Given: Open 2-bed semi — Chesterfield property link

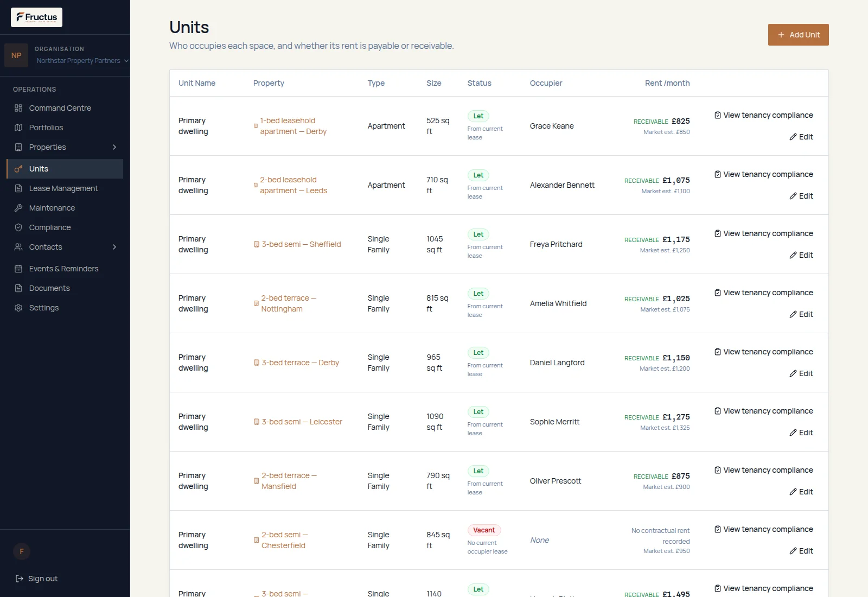Looking at the screenshot, I should [x=285, y=540].
